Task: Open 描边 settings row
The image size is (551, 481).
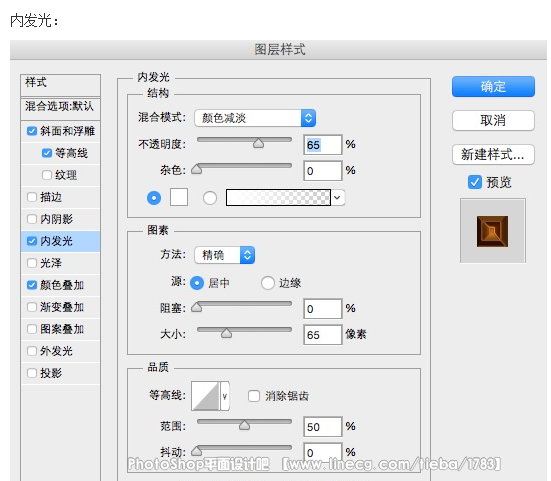Action: pyautogui.click(x=60, y=197)
